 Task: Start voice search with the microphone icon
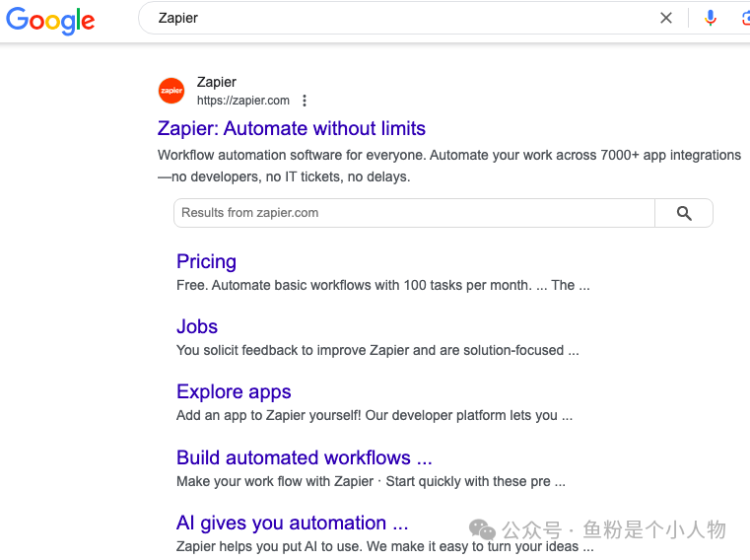click(x=711, y=18)
